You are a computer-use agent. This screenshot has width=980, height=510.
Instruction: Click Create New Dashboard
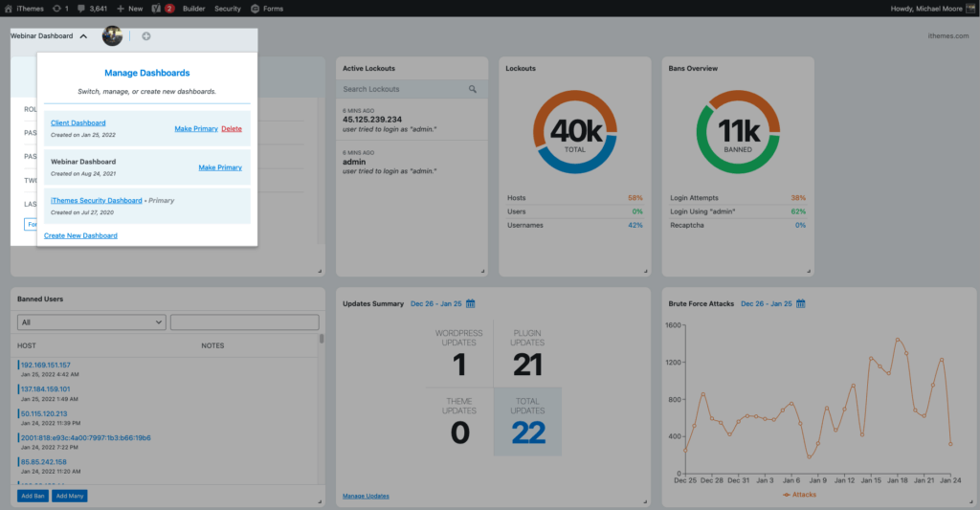80,235
